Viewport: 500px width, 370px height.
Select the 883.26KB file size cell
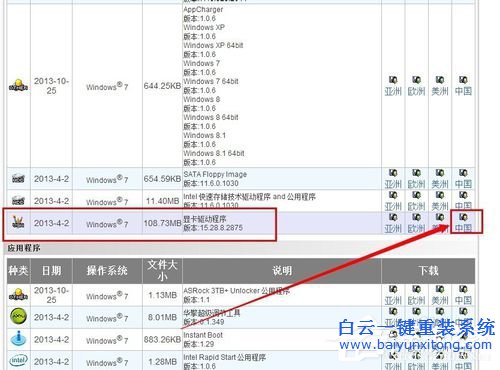pyautogui.click(x=162, y=339)
